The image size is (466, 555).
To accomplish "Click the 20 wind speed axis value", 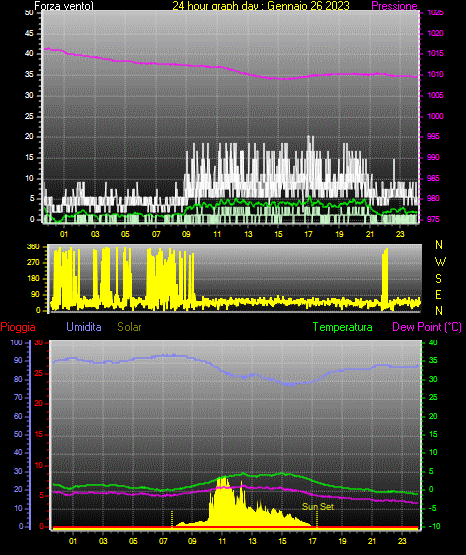I will tap(29, 137).
